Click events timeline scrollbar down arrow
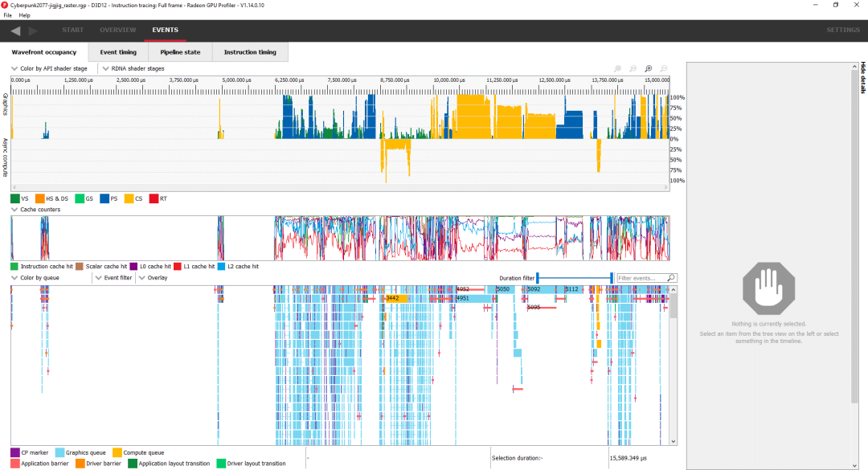Image resolution: width=868 pixels, height=470 pixels. (674, 441)
